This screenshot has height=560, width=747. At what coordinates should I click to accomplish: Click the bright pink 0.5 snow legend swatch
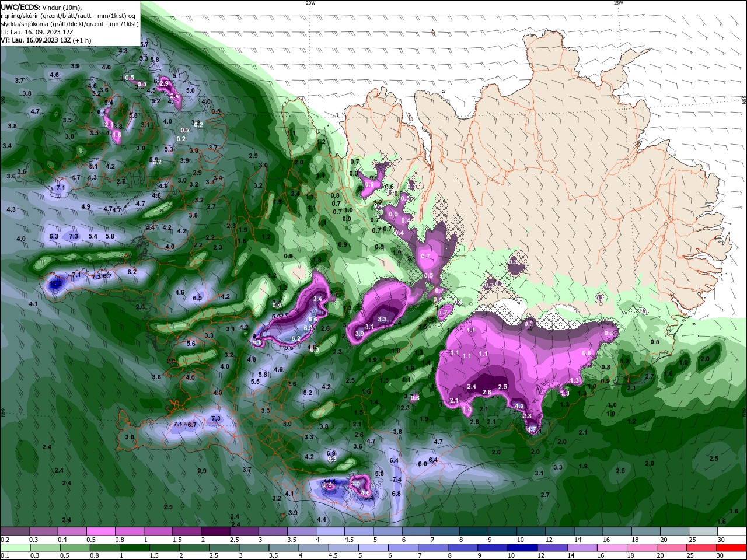100,531
